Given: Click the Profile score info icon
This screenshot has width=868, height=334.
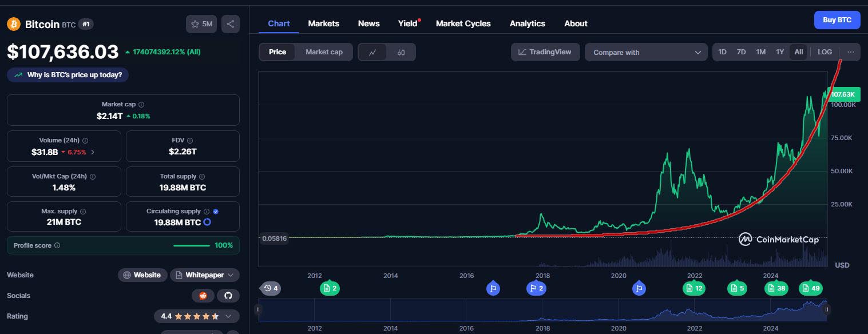Looking at the screenshot, I should (x=57, y=245).
